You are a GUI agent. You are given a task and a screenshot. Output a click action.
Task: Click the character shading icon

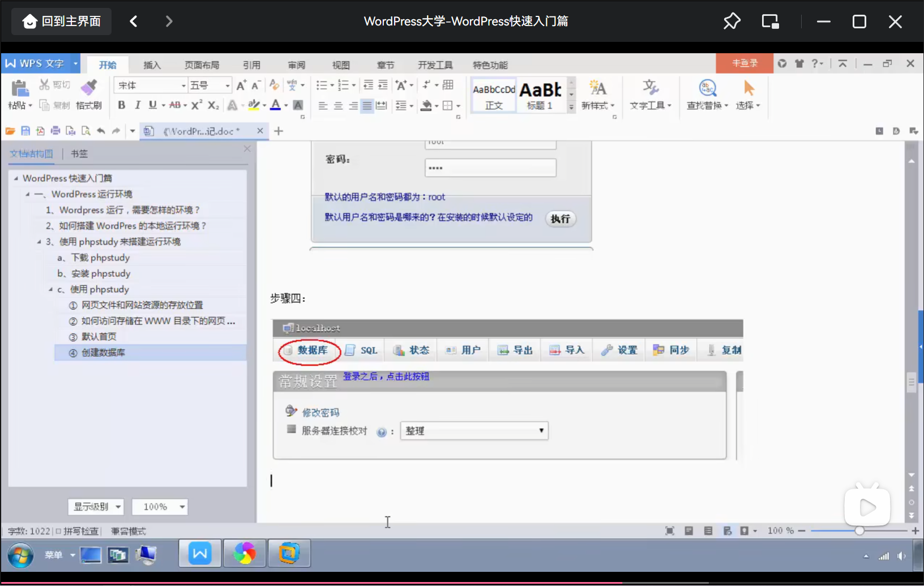pyautogui.click(x=298, y=105)
